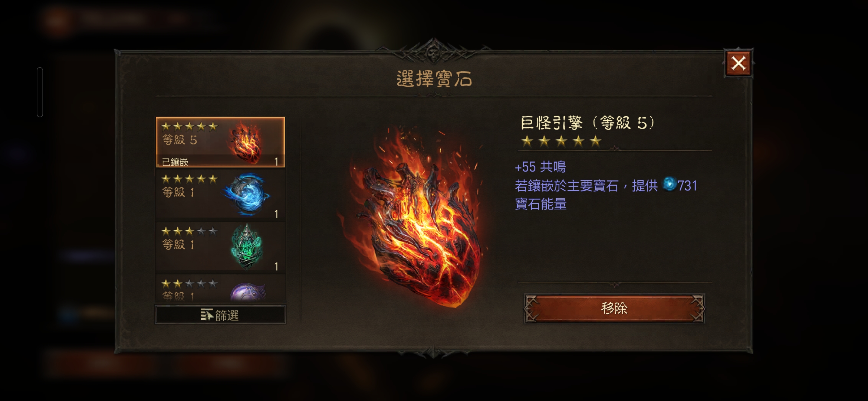Click the 選擇寶石 dialog title

(434, 79)
